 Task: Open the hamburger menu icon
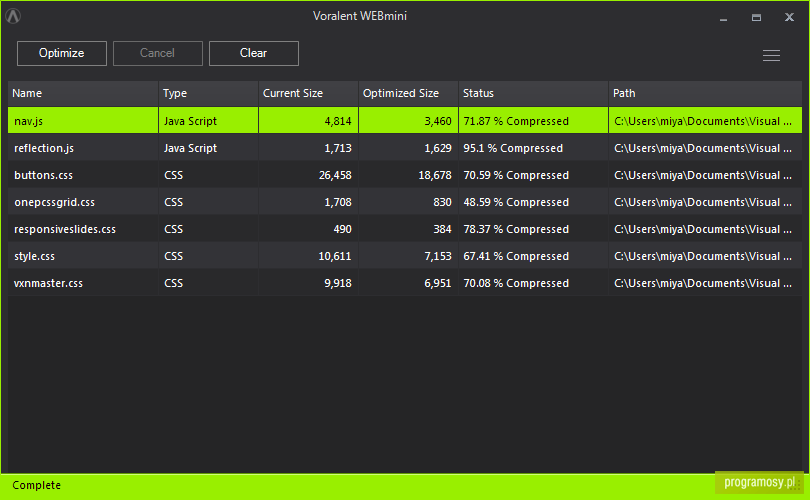[771, 55]
